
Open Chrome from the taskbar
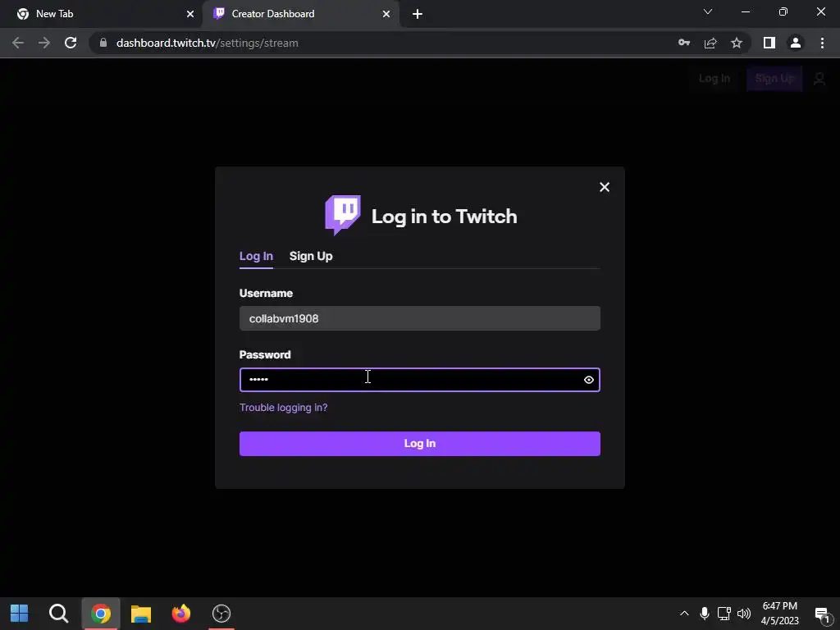tap(100, 614)
